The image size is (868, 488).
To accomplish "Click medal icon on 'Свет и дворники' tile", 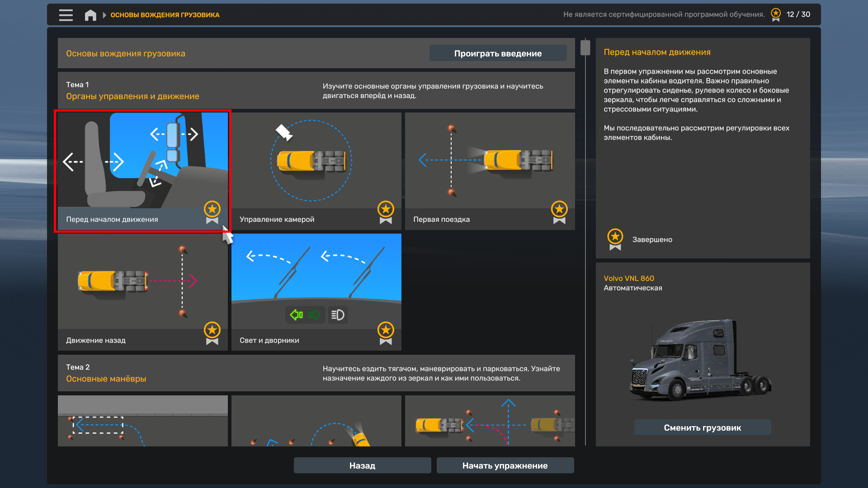I will coord(386,333).
